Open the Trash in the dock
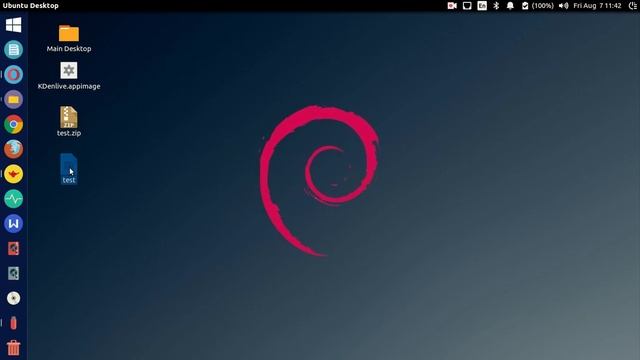Screen dimensions: 640x360 point(13,348)
